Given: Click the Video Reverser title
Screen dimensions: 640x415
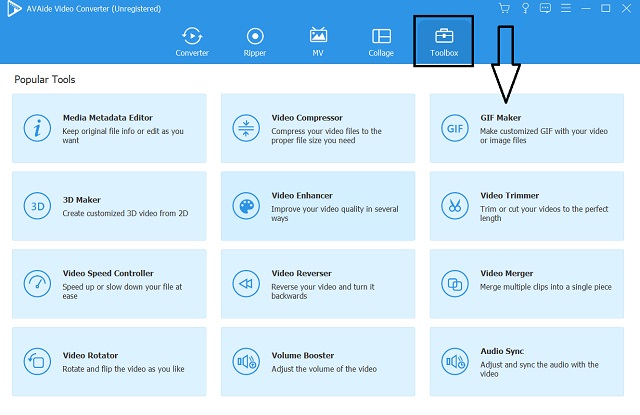Looking at the screenshot, I should [x=302, y=273].
